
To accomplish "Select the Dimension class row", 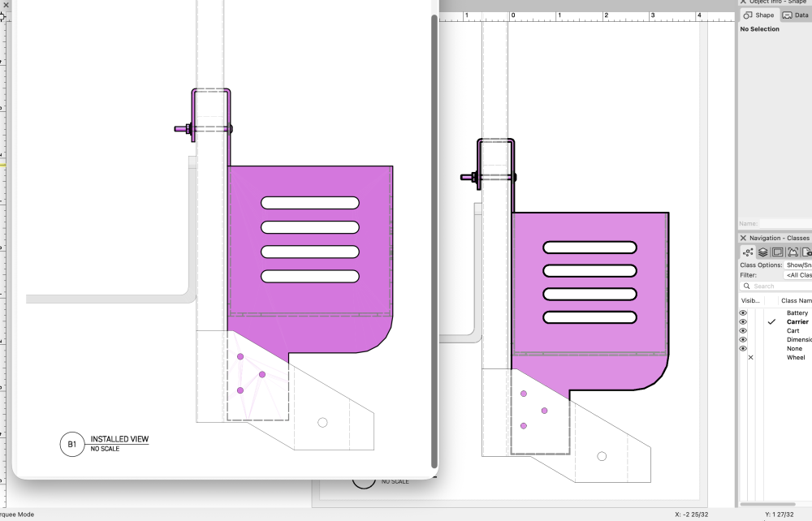I will (x=797, y=340).
